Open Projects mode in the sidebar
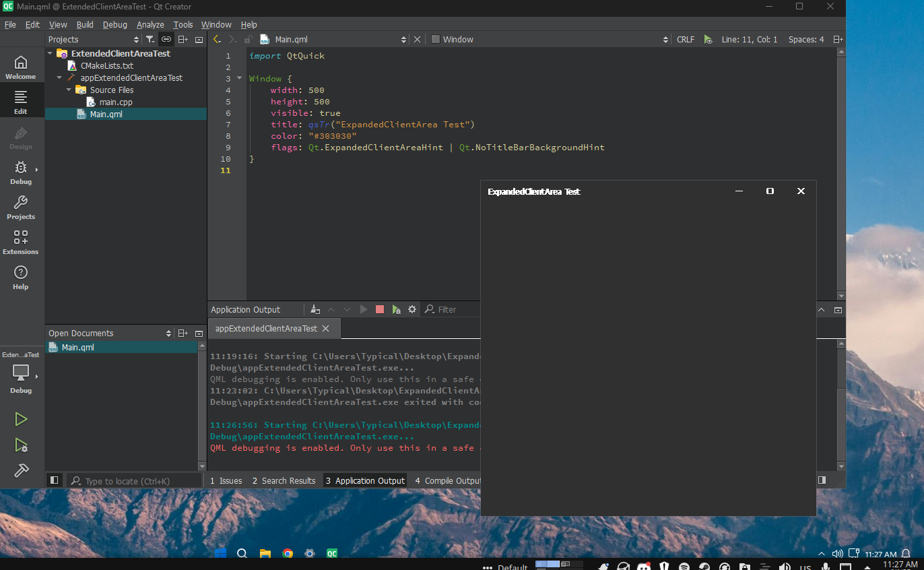The width and height of the screenshot is (924, 570). pos(21,208)
